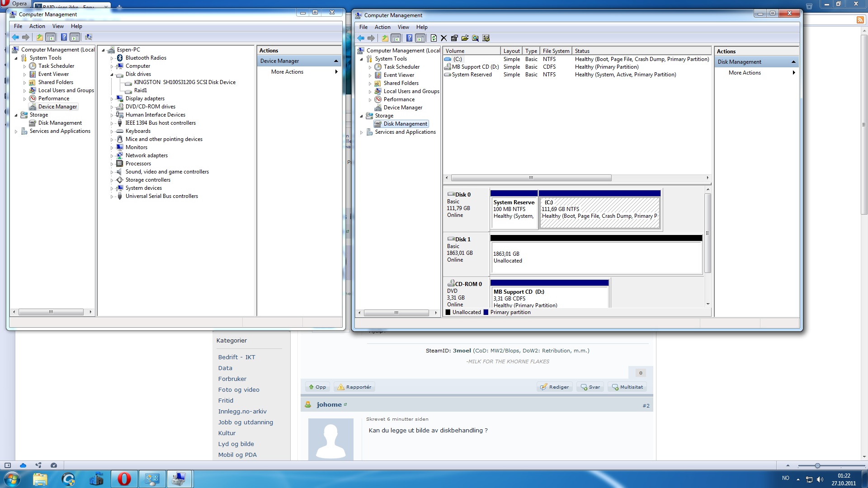Open Action menu in Disk Management window
Screen dimensions: 868x488
(x=382, y=27)
